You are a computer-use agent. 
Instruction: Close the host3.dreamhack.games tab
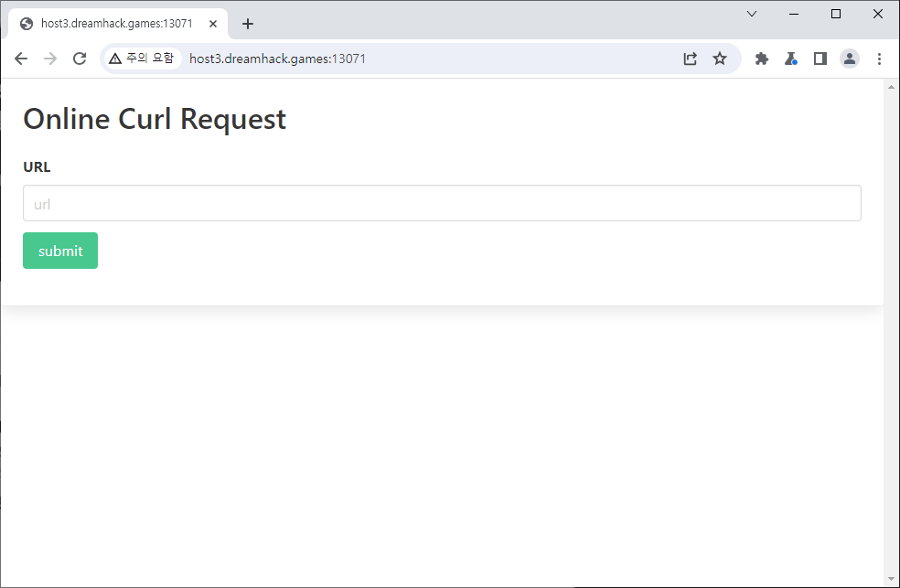coord(213,24)
